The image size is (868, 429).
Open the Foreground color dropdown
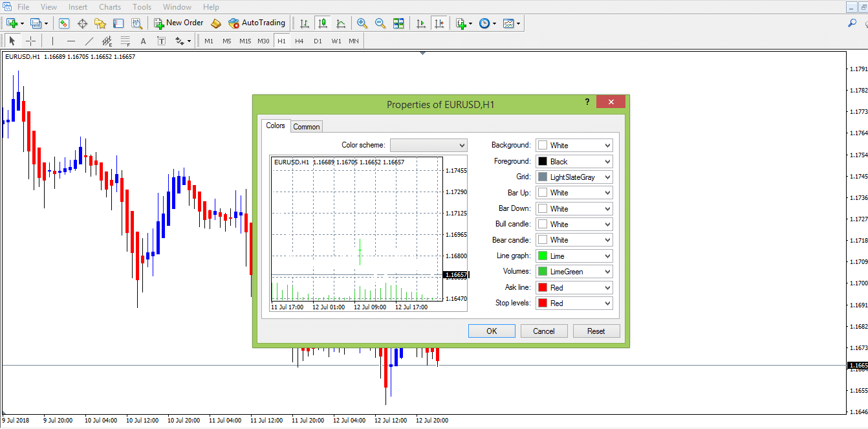click(574, 161)
